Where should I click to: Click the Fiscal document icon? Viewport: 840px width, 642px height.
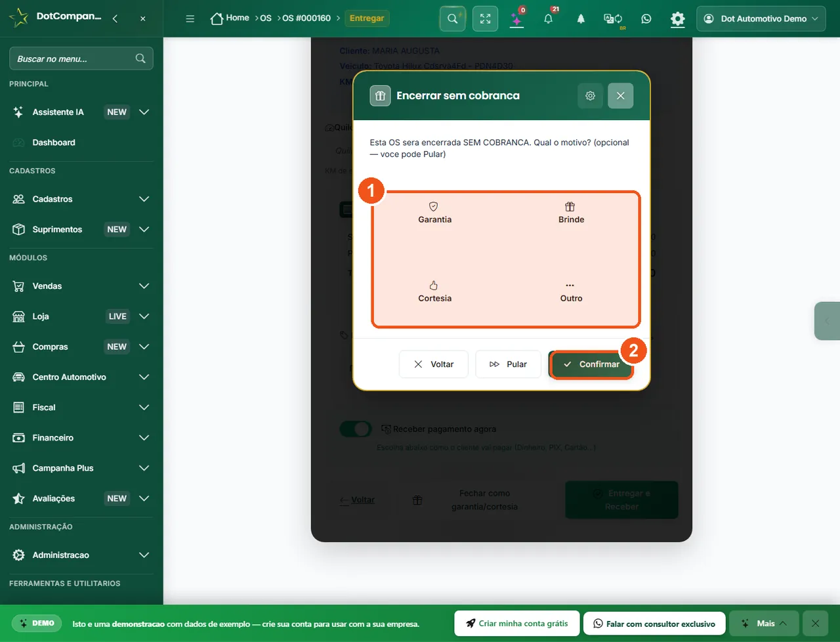(18, 407)
